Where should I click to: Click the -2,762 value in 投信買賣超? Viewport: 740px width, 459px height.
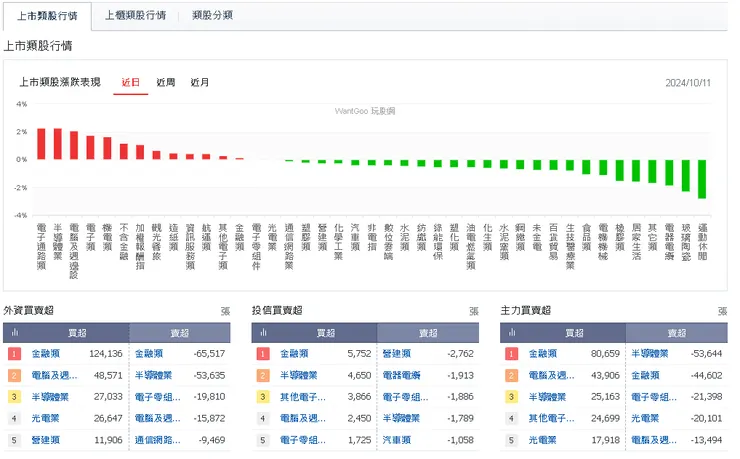[x=460, y=354]
